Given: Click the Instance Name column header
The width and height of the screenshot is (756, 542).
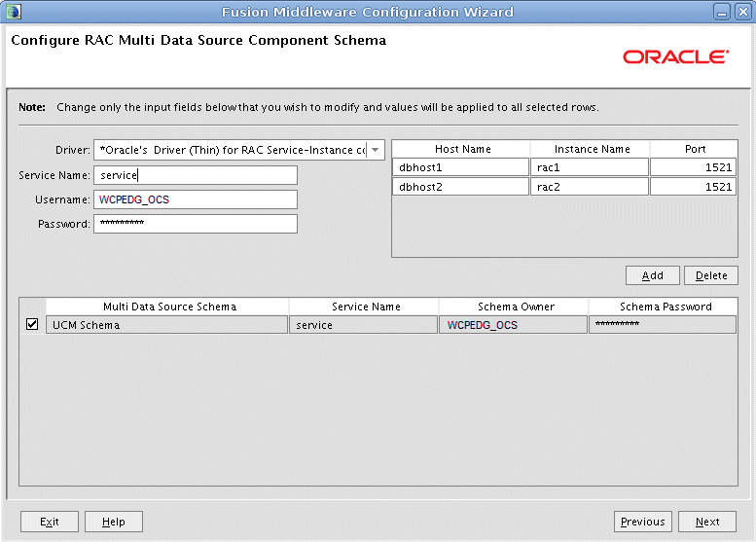Looking at the screenshot, I should [591, 149].
